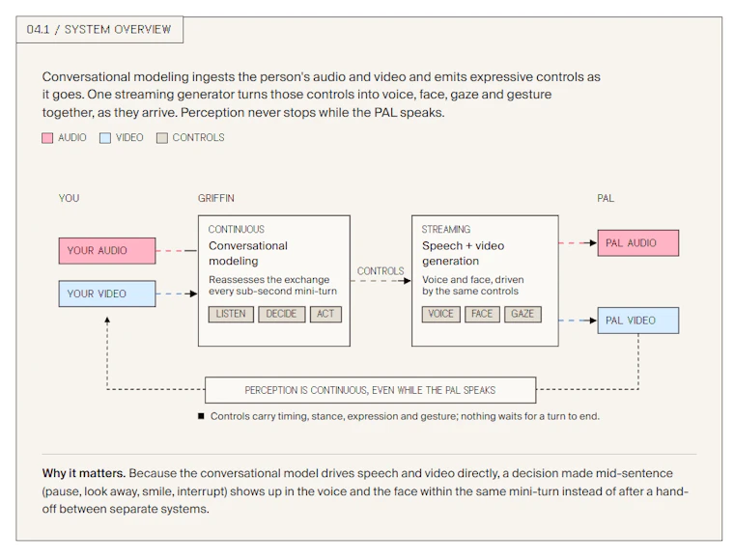Select the YOUR VIDEO box
This screenshot has width=734, height=560.
(107, 294)
